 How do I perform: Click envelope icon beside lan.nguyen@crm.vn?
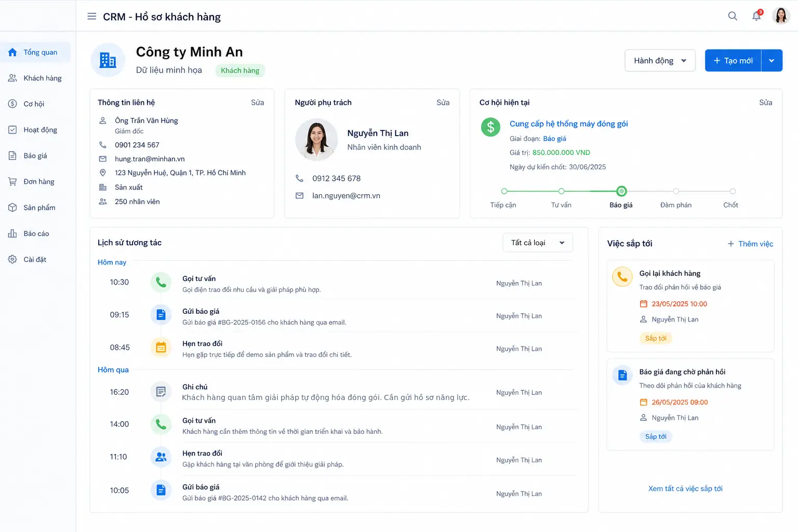(x=299, y=196)
